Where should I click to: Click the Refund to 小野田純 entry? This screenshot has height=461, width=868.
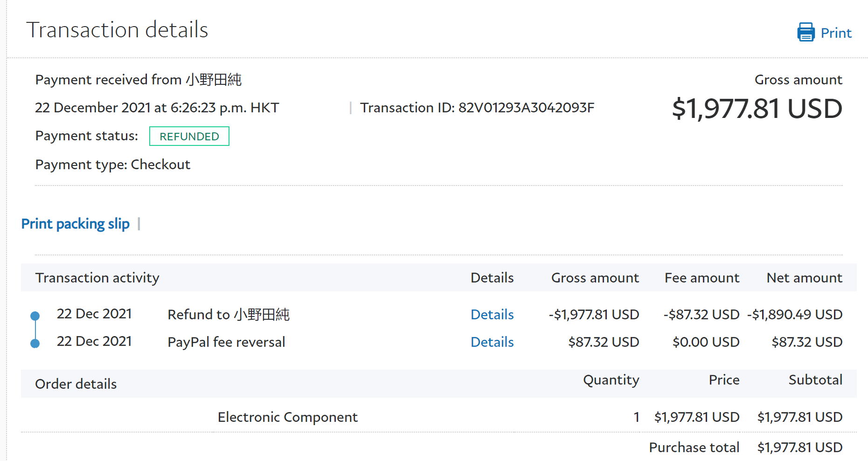pyautogui.click(x=229, y=315)
